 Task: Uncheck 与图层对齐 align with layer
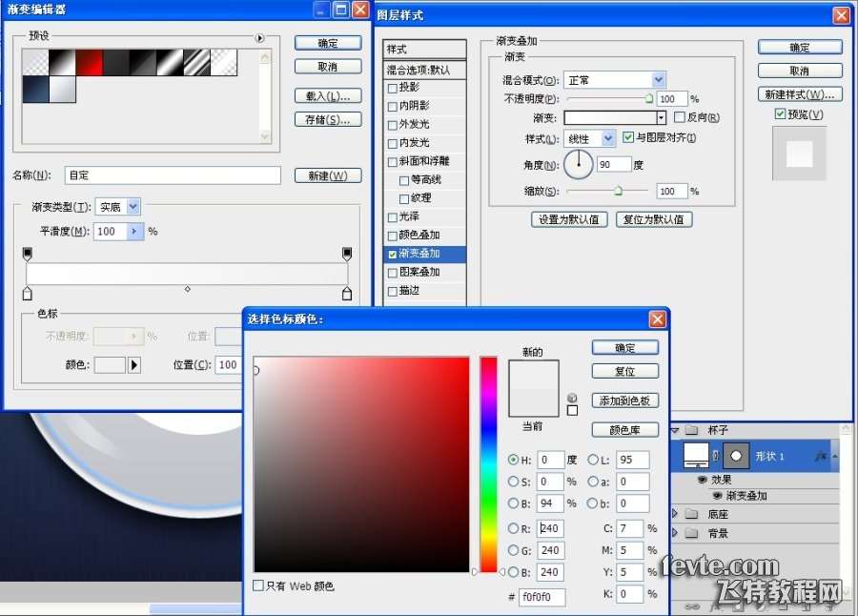pyautogui.click(x=628, y=137)
